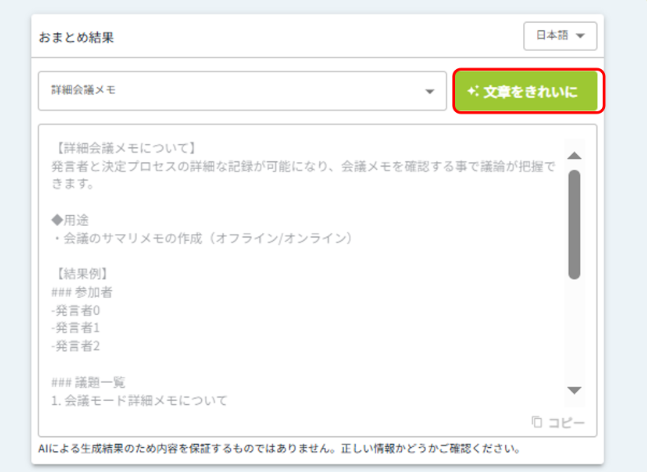
Task: Click the コピー text label
Action: [566, 422]
